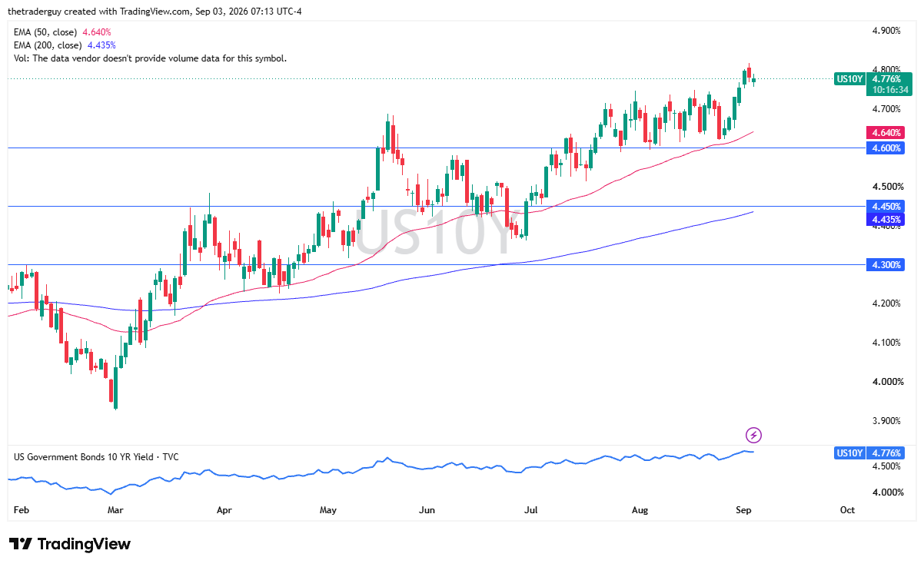This screenshot has width=924, height=567.
Task: Click the 4.500% lower pane axis label
Action: click(x=886, y=466)
